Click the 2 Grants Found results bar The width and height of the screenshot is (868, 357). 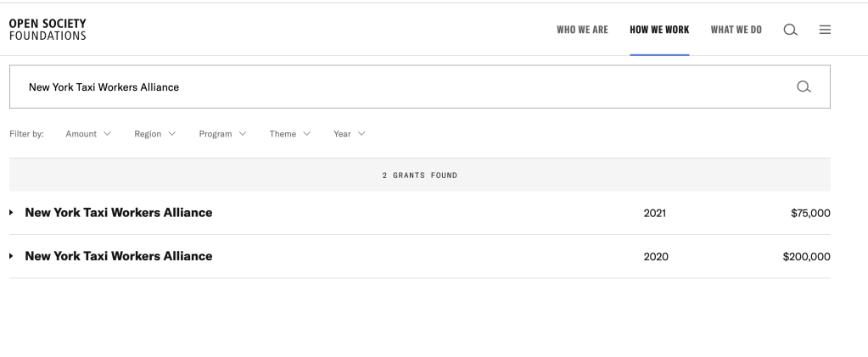click(419, 176)
